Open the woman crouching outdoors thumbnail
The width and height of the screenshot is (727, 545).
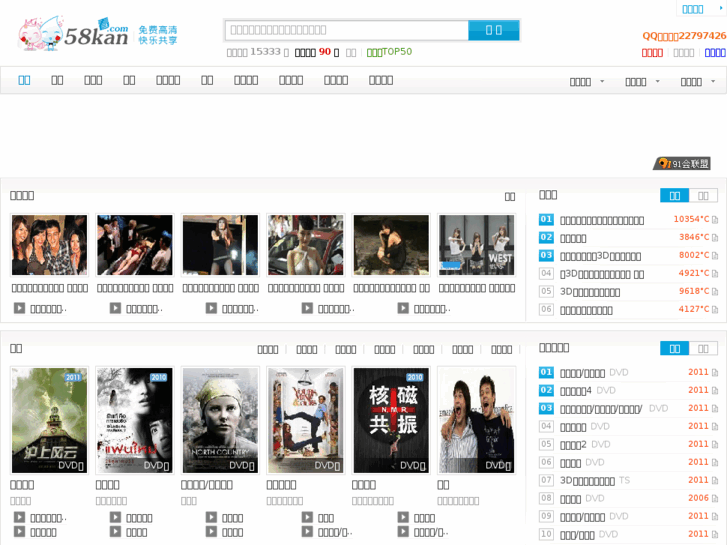tap(391, 244)
